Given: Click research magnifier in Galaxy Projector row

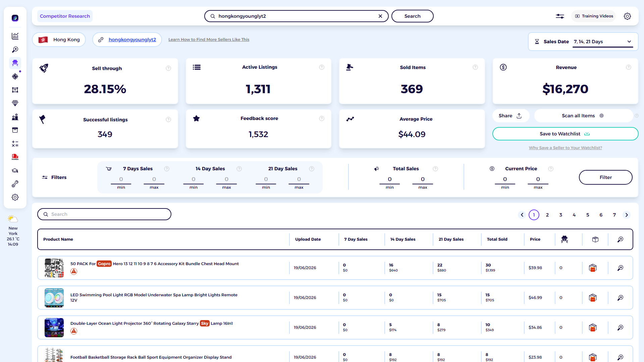Looking at the screenshot, I should pyautogui.click(x=621, y=327).
